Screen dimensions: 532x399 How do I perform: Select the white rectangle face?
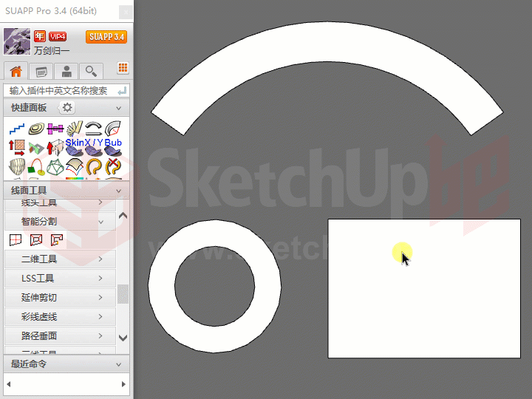point(424,288)
